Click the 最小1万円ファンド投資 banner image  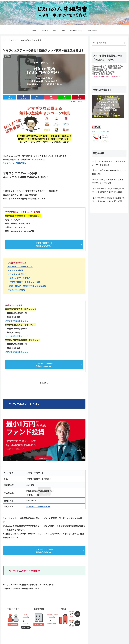[44, 440]
